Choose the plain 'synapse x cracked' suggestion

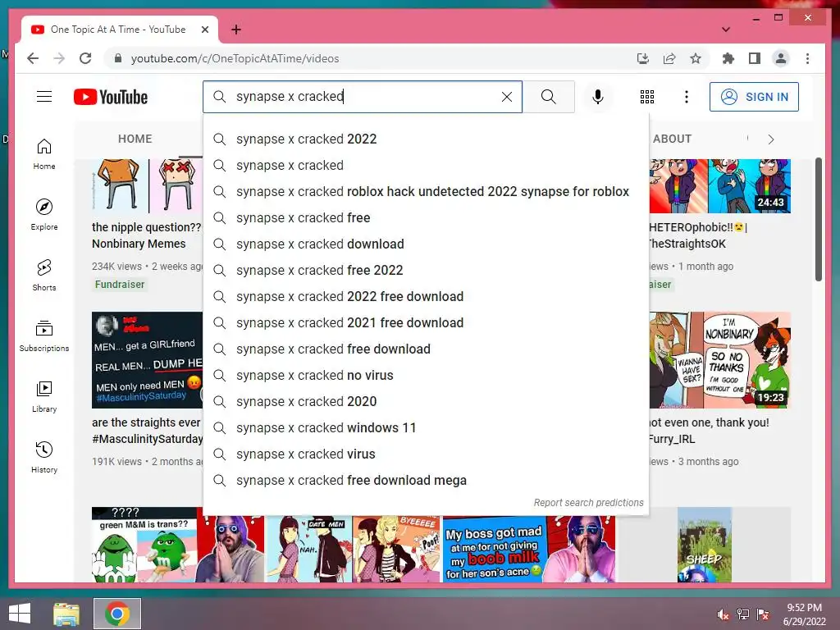(x=426, y=166)
